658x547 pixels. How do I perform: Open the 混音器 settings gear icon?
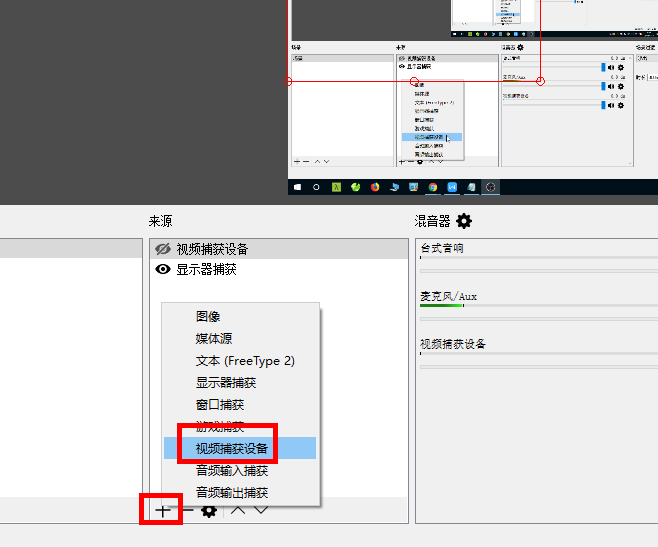tap(464, 221)
